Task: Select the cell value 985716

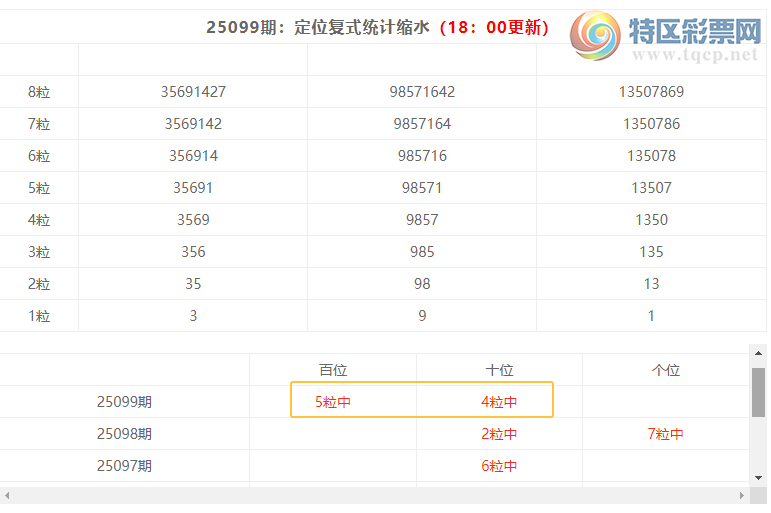Action: pyautogui.click(x=422, y=156)
